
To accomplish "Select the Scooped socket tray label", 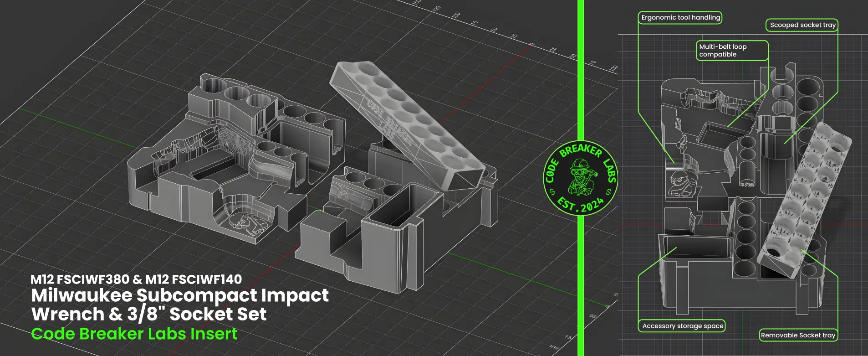I will point(802,25).
